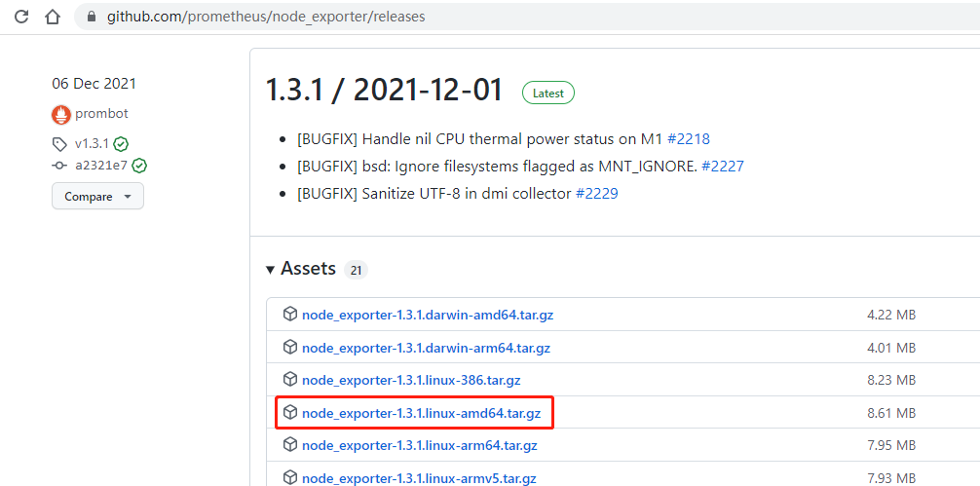This screenshot has height=486, width=980.
Task: Click package icon for linux-amd64 asset
Action: tap(289, 412)
